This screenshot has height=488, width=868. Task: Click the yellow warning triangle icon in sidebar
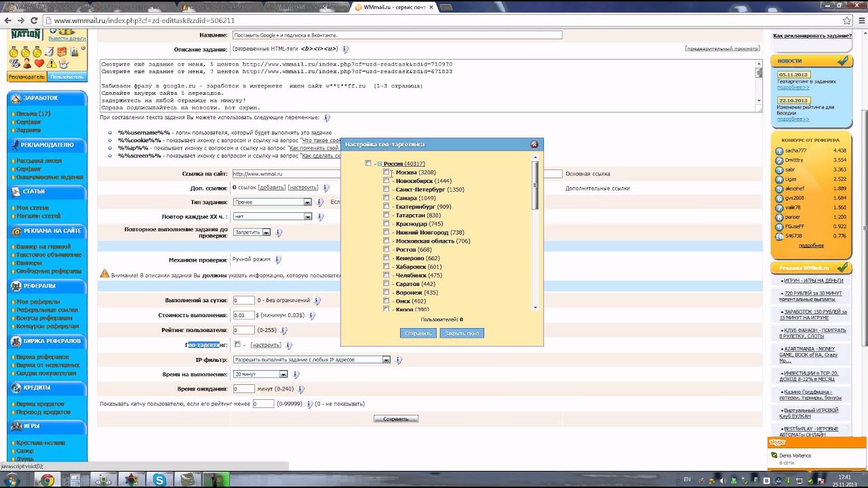pyautogui.click(x=52, y=64)
